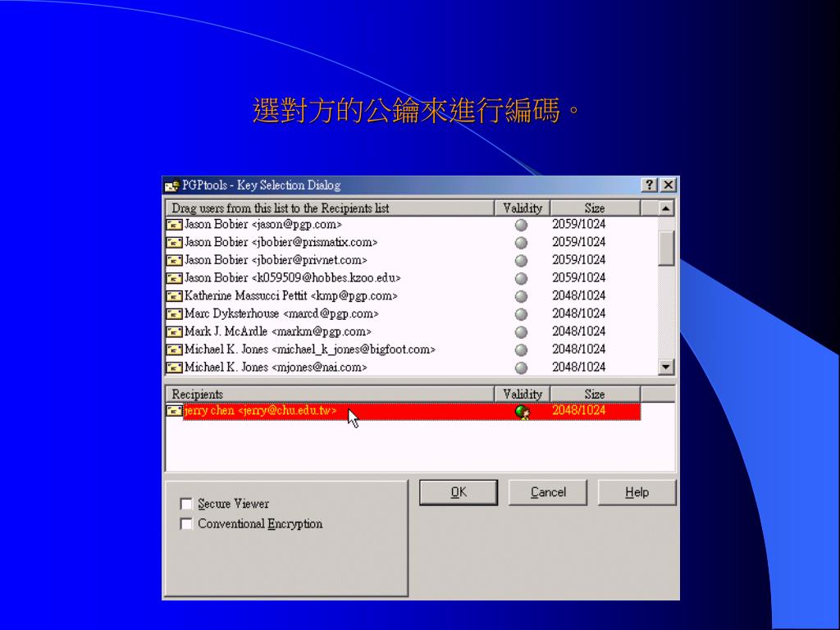Click green validity icon for jerry chen
Viewport: 840px width, 630px height.
pos(523,412)
